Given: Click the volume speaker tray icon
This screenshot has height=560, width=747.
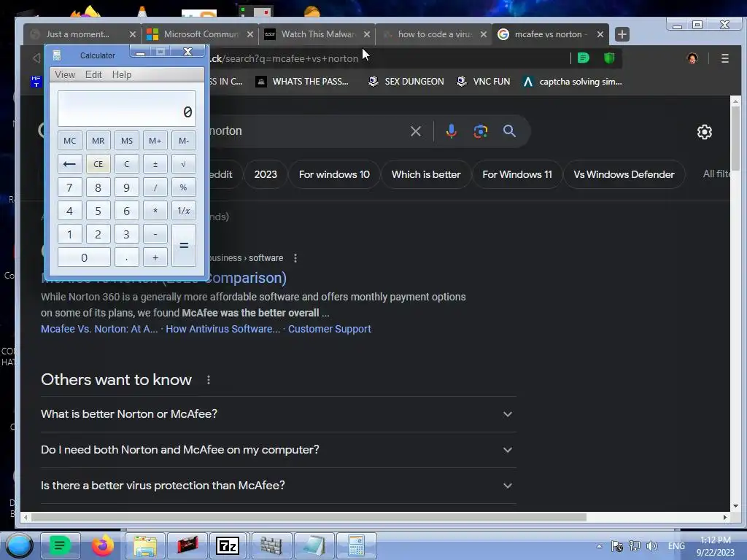Looking at the screenshot, I should [651, 546].
